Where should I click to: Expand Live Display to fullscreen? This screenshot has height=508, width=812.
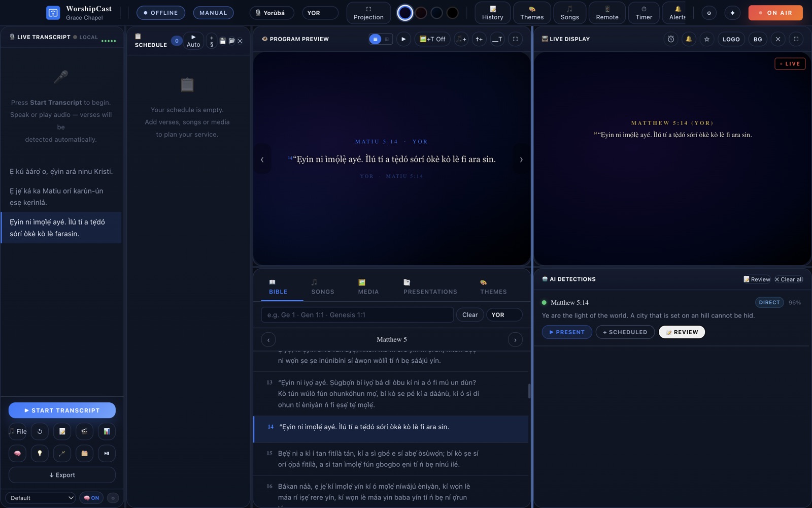796,39
